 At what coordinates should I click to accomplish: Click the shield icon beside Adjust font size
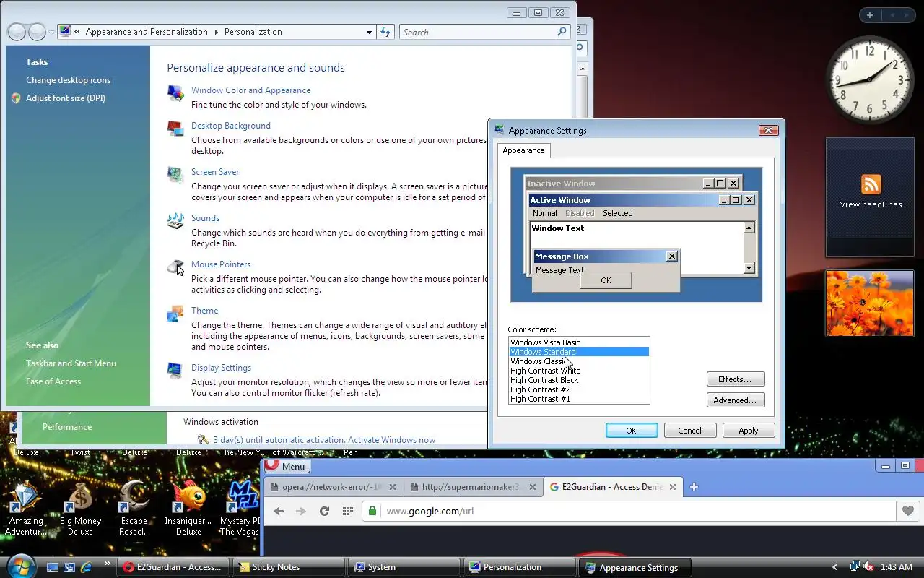tap(17, 98)
